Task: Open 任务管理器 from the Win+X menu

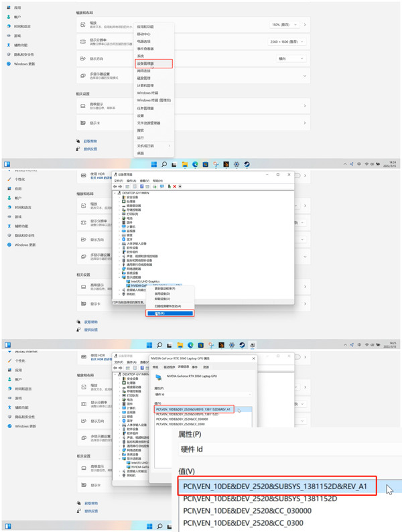Action: (x=145, y=108)
